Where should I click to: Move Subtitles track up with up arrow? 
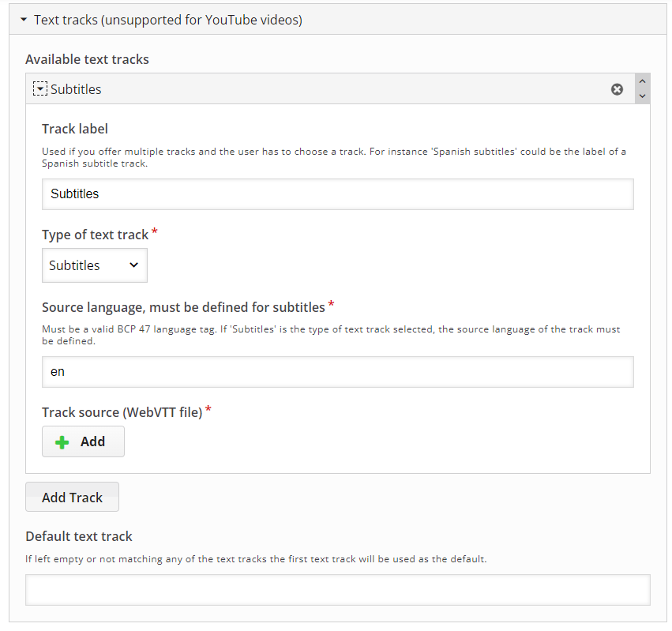pyautogui.click(x=642, y=81)
